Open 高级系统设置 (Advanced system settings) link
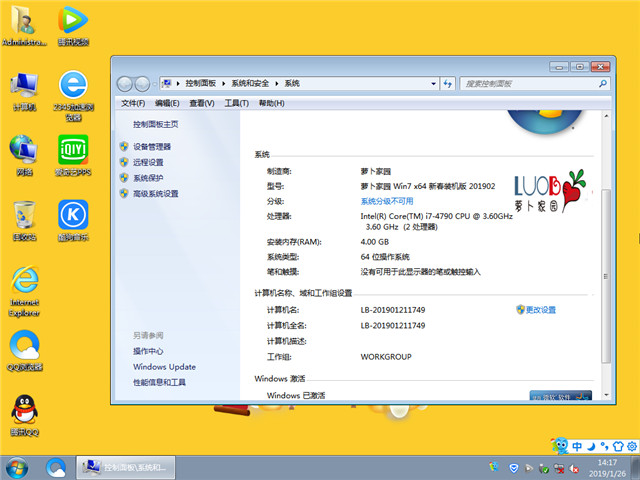 156,193
